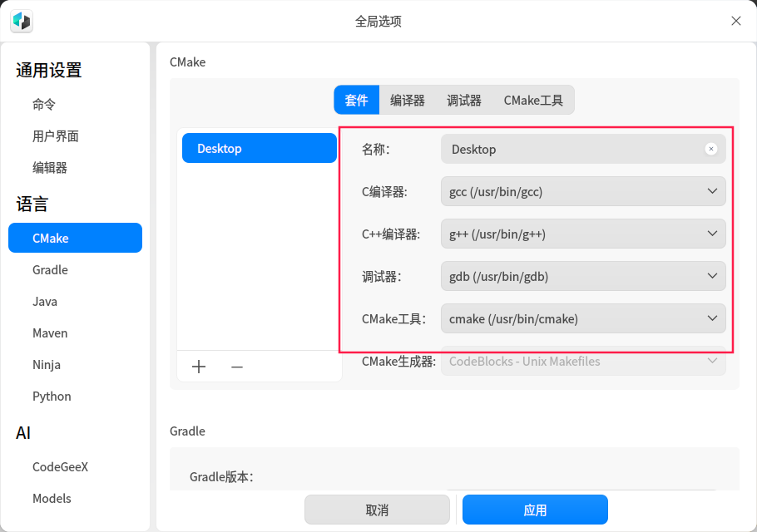The height and width of the screenshot is (532, 757).
Task: Switch to the 套件 tab
Action: pyautogui.click(x=356, y=100)
